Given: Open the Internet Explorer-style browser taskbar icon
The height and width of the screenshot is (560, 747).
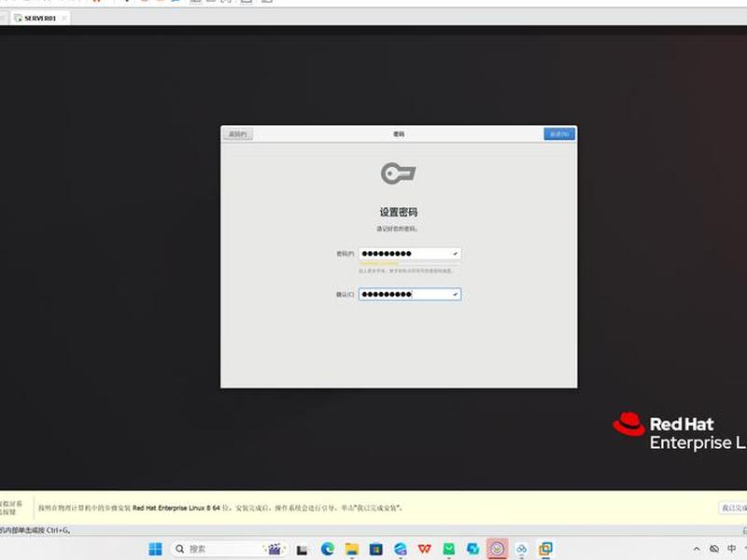Looking at the screenshot, I should click(401, 549).
